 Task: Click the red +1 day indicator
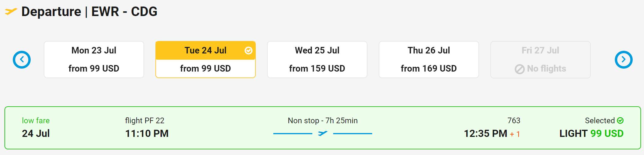(x=515, y=134)
